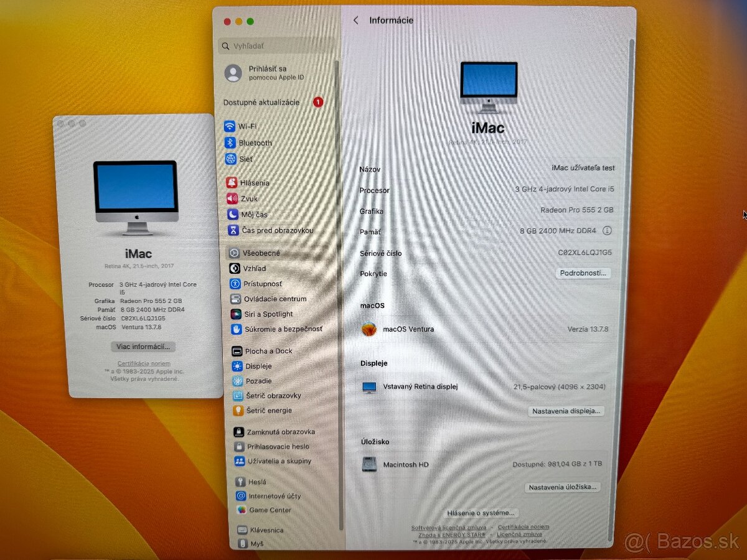The image size is (747, 560).
Task: Open Zamknutá obrazovka lock icon
Action: pos(238,432)
